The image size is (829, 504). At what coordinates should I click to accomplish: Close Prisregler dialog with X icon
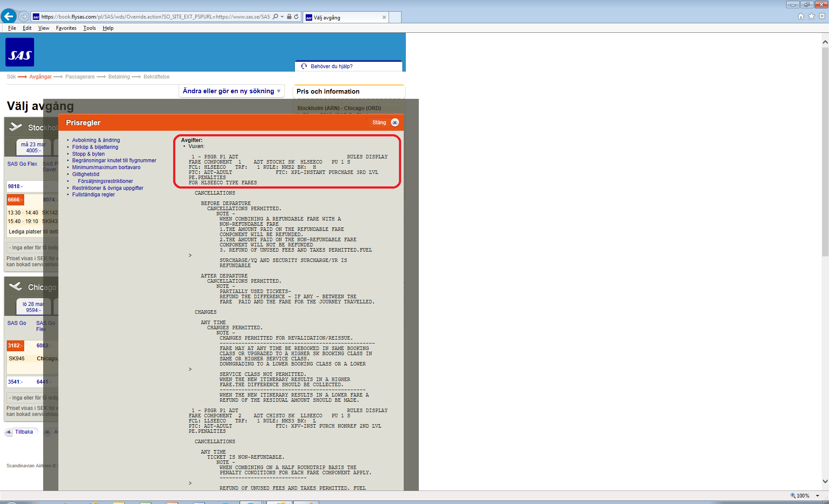(x=395, y=123)
